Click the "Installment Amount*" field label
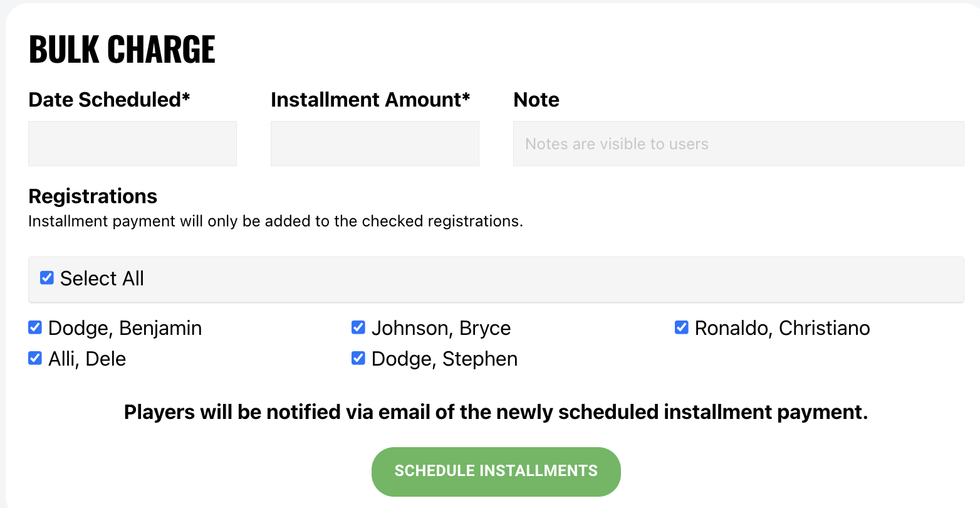Viewport: 980px width, 508px height. tap(370, 100)
